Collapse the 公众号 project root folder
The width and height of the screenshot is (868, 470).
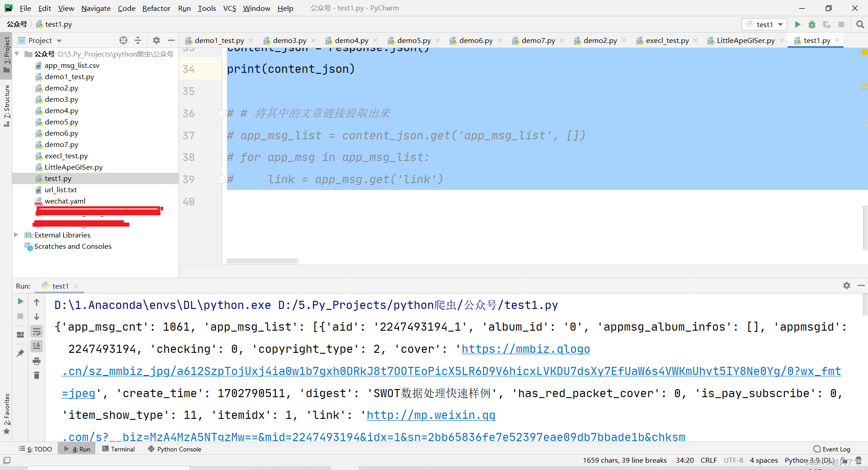17,54
